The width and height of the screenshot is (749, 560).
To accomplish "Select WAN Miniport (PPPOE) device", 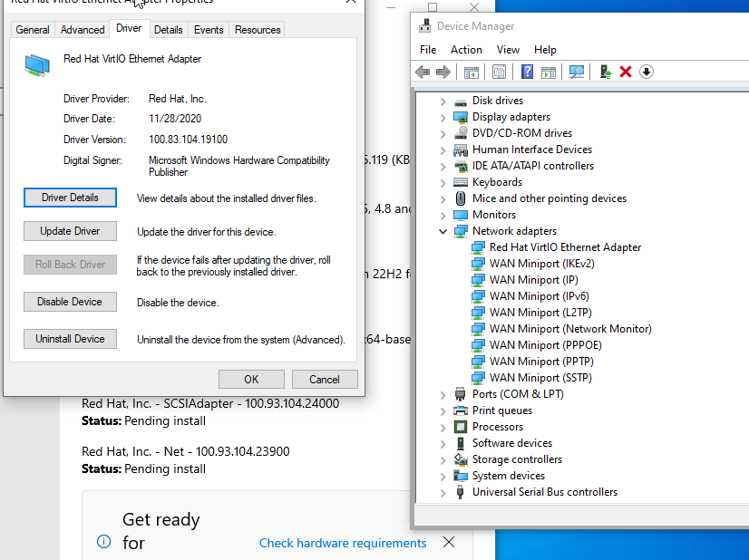I will pyautogui.click(x=546, y=345).
